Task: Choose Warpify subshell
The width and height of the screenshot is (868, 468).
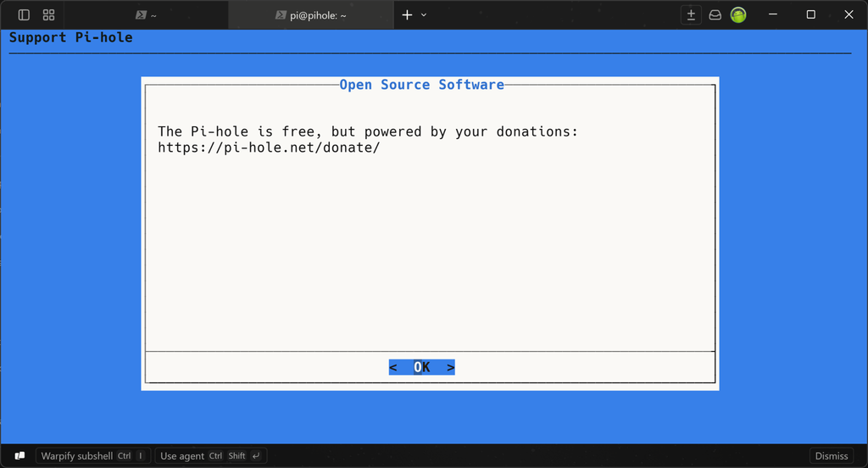Action: click(93, 456)
